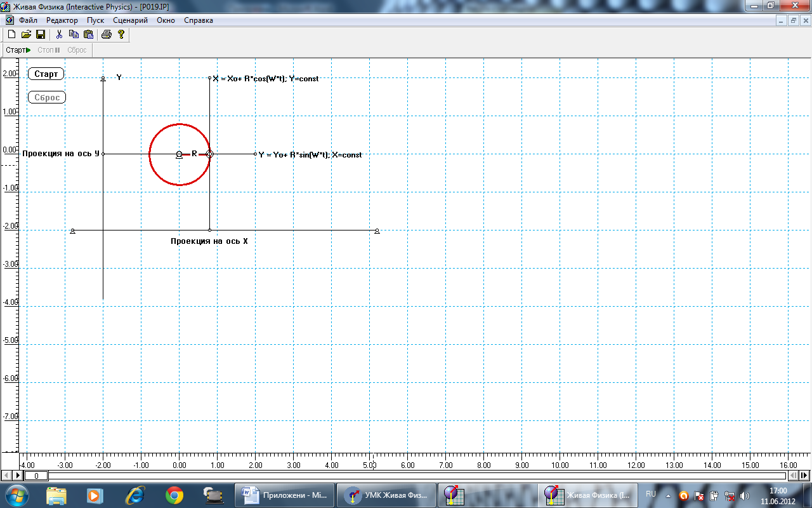Select the Y = Yo+ R*sin(W*t) label

(310, 154)
